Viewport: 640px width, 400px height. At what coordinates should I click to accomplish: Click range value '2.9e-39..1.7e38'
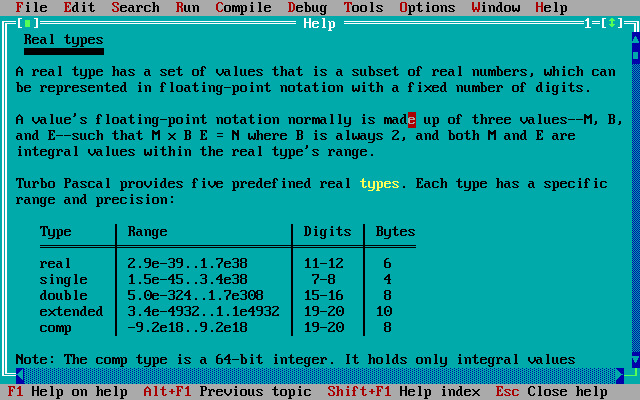[187, 264]
